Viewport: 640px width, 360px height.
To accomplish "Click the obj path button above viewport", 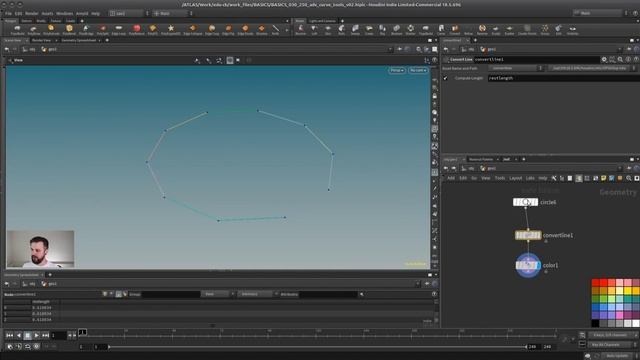I will coord(29,49).
